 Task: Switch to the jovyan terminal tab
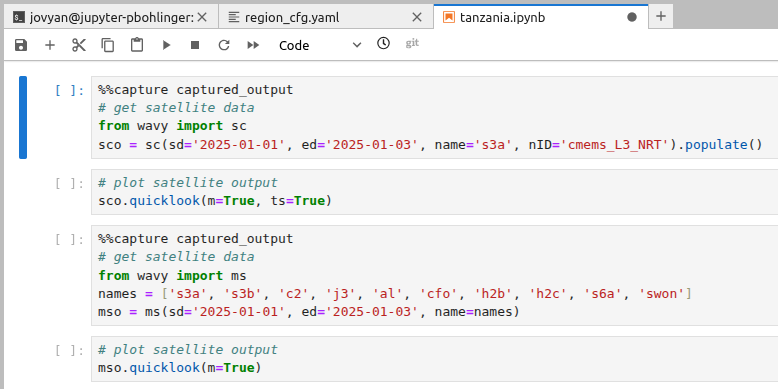coord(111,17)
